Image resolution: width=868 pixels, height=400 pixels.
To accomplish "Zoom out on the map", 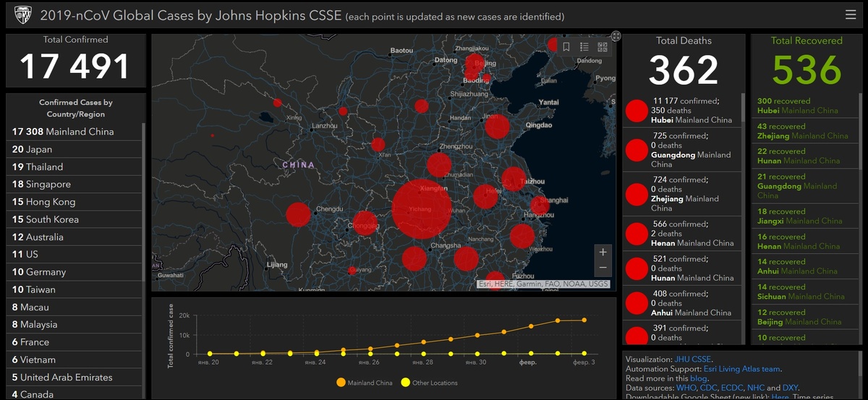I will click(603, 268).
